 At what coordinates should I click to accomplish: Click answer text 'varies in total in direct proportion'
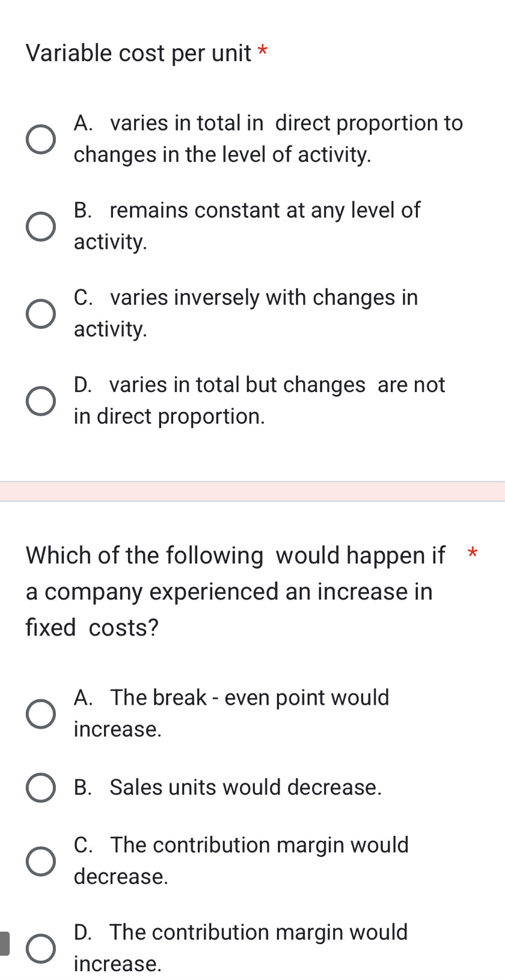pyautogui.click(x=268, y=138)
